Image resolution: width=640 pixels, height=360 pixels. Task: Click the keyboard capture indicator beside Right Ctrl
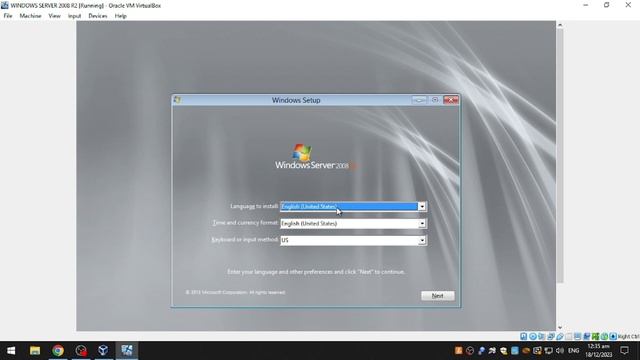[x=613, y=336]
